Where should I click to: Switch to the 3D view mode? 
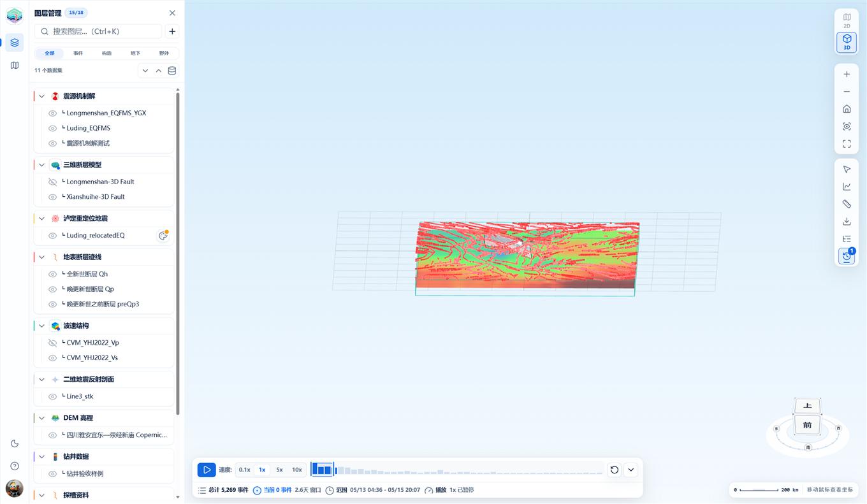pyautogui.click(x=847, y=42)
